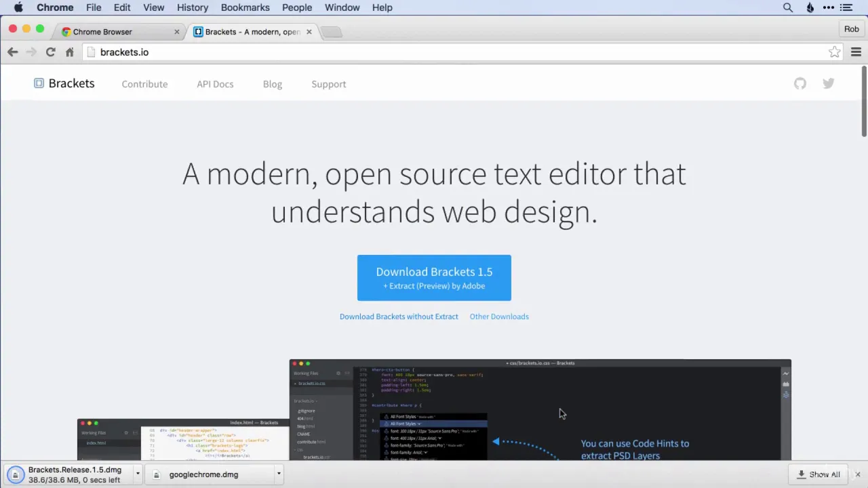Reload the brackets.io page
Viewport: 868px width, 488px height.
[50, 52]
